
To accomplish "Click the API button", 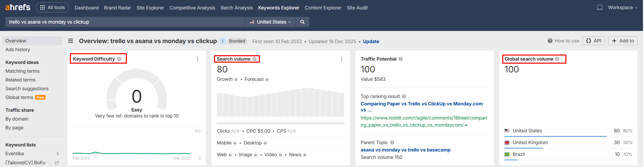I will pyautogui.click(x=594, y=41).
